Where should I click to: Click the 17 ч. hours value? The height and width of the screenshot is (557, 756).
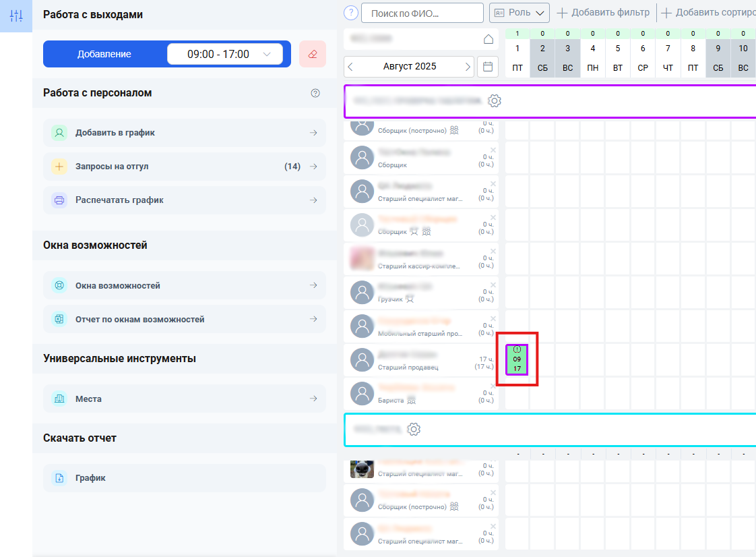tap(486, 359)
